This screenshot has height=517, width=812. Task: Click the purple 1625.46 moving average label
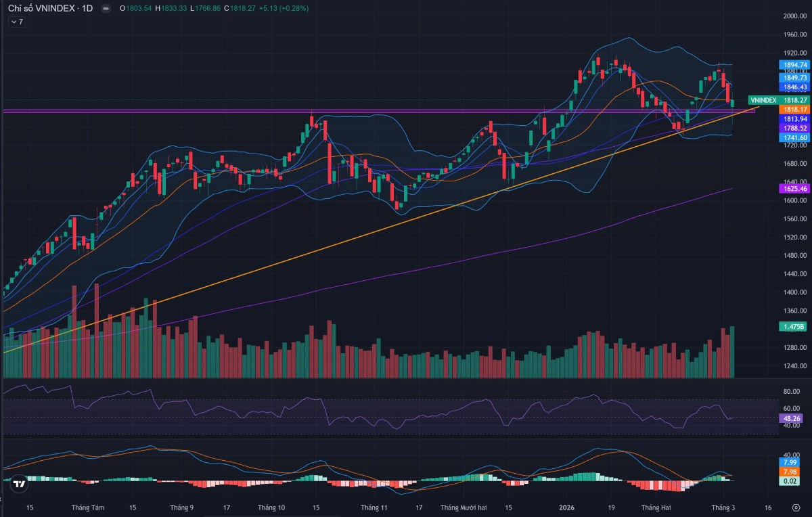(x=793, y=189)
